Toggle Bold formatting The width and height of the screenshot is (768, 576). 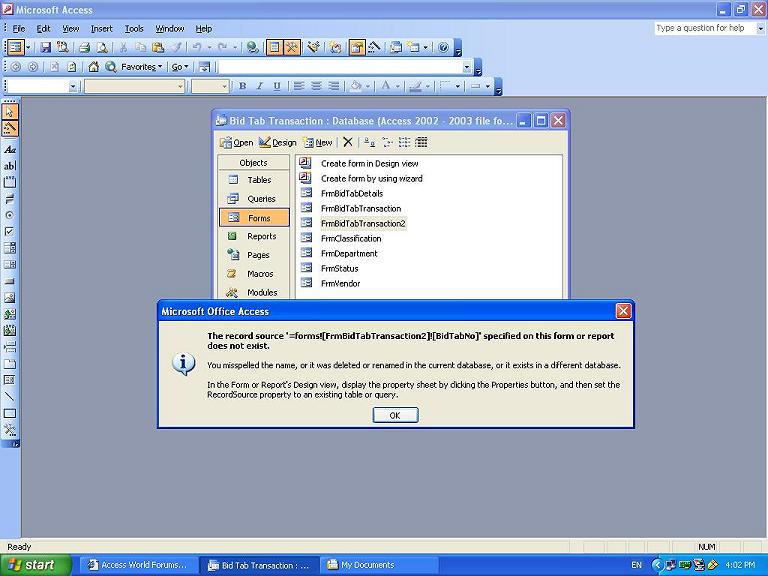242,86
